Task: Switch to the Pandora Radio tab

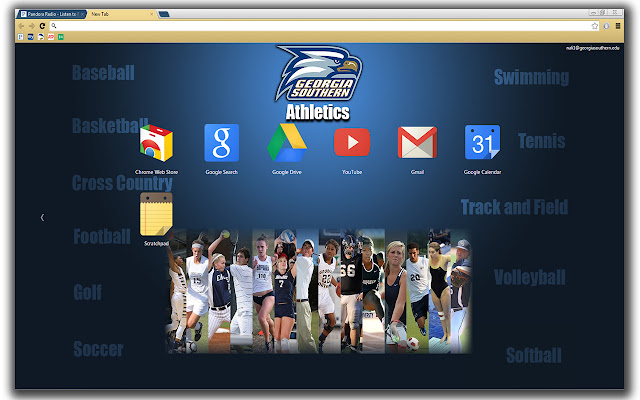Action: pos(51,14)
